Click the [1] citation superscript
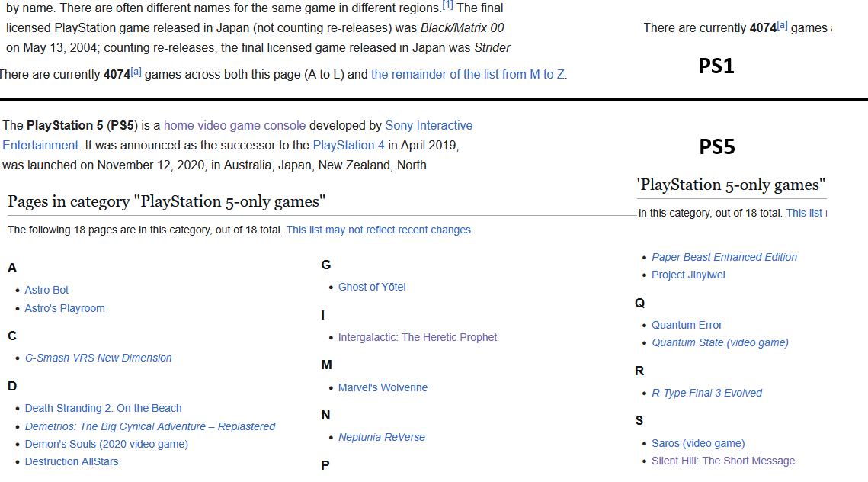The height and width of the screenshot is (482, 868). 447,5
